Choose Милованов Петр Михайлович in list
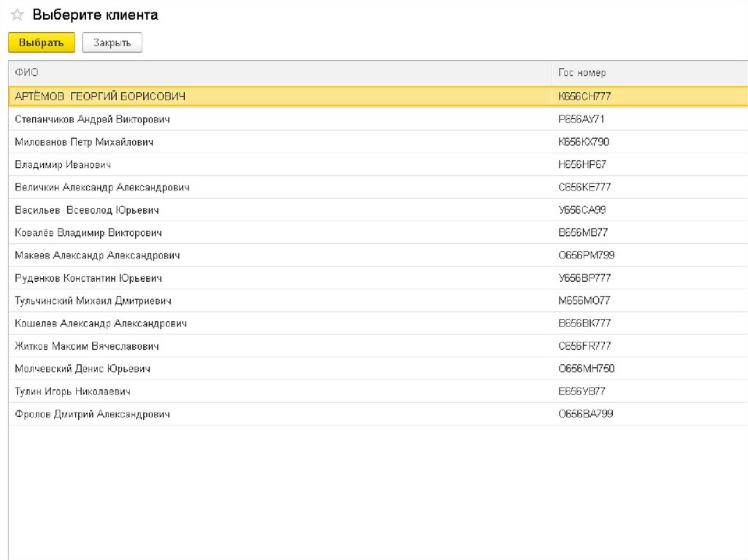This screenshot has height=560, width=748. coord(84,142)
